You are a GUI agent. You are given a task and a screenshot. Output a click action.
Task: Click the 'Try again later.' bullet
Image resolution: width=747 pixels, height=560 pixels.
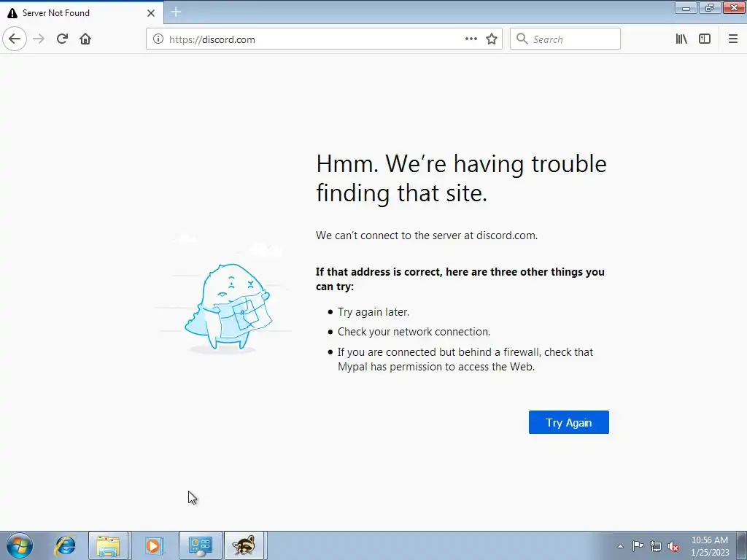pyautogui.click(x=373, y=312)
